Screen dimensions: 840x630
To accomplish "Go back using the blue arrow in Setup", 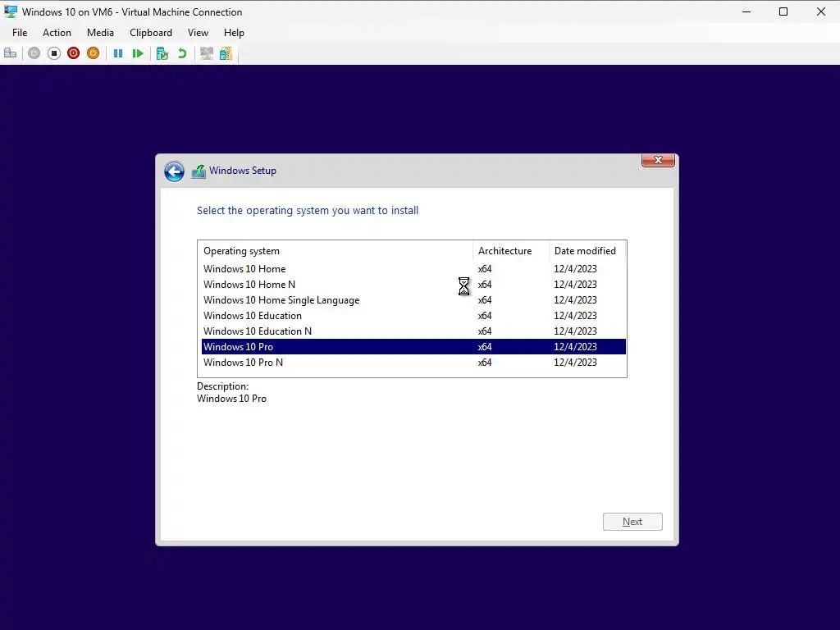I will (174, 171).
